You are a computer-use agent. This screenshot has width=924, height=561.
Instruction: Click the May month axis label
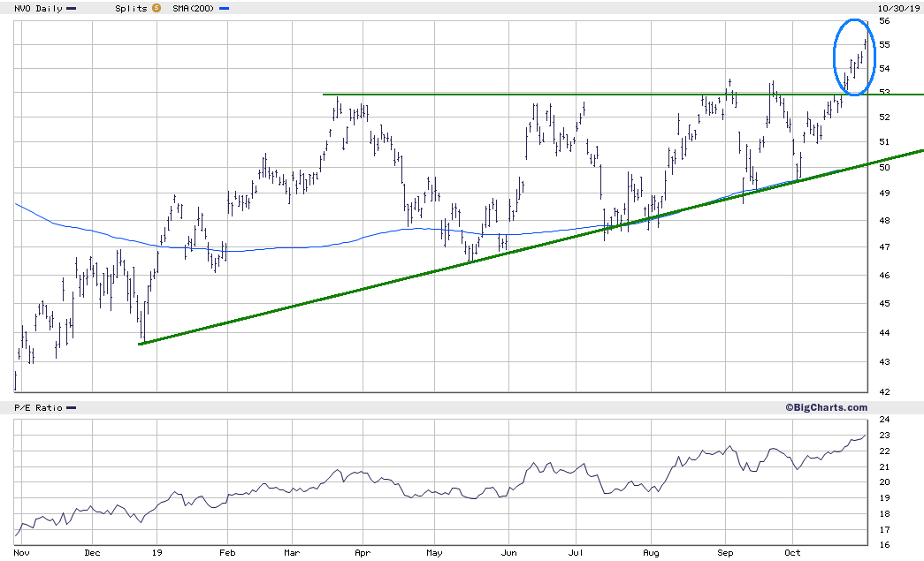point(434,553)
